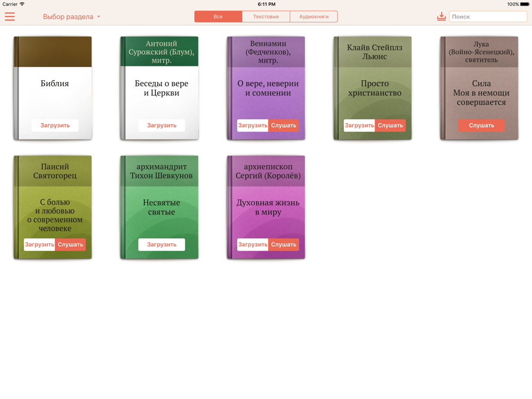This screenshot has width=532, height=399.
Task: Open the Вениамин (Федченков) book cover
Action: click(x=266, y=88)
